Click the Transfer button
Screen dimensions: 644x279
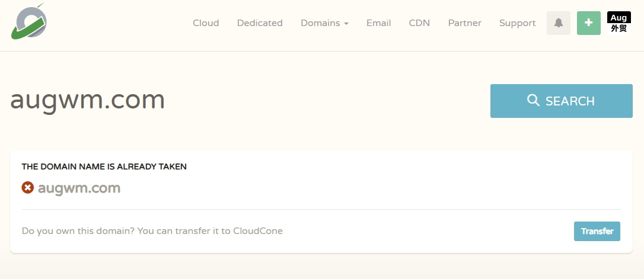(597, 231)
